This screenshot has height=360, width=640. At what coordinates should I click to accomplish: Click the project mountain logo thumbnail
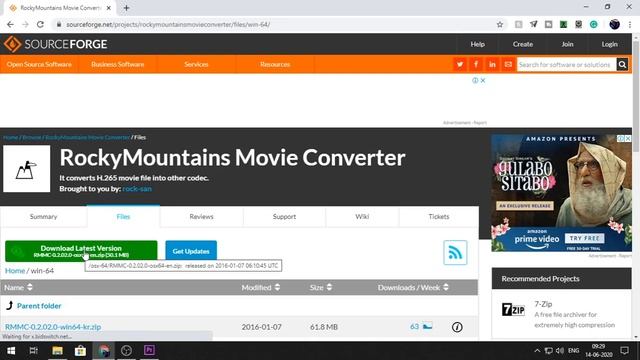[27, 169]
